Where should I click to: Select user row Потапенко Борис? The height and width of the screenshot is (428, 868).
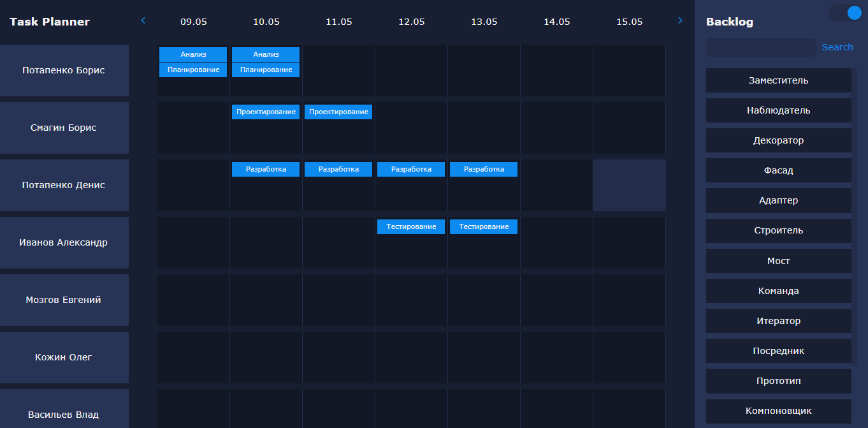click(64, 70)
